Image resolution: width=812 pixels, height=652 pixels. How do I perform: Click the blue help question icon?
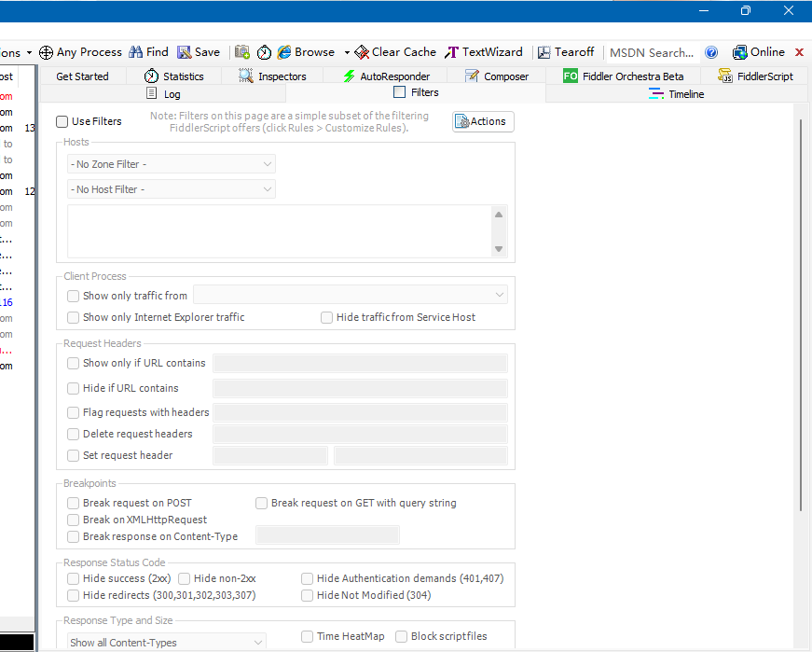711,52
